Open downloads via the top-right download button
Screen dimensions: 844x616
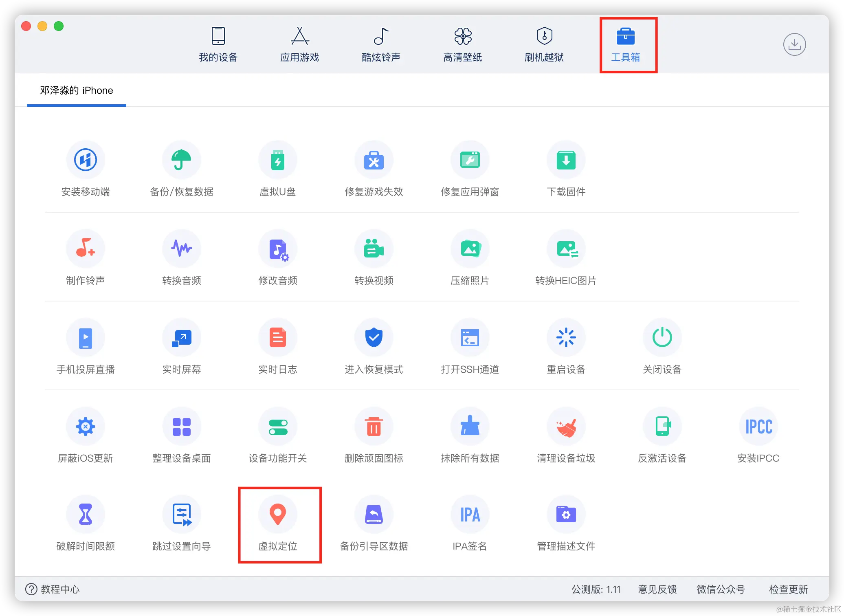click(794, 44)
